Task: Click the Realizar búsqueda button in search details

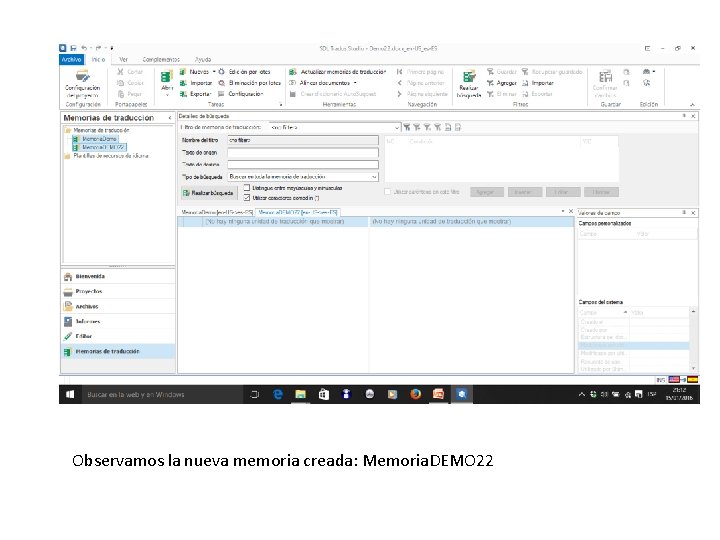Action: 208,193
